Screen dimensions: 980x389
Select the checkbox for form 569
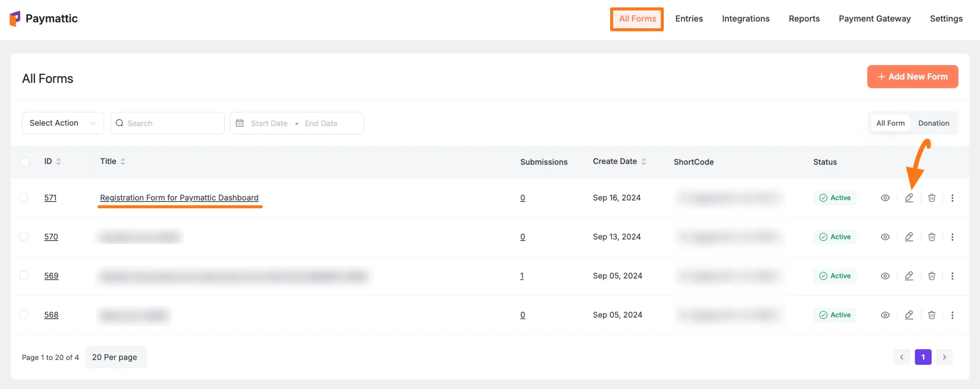click(24, 275)
